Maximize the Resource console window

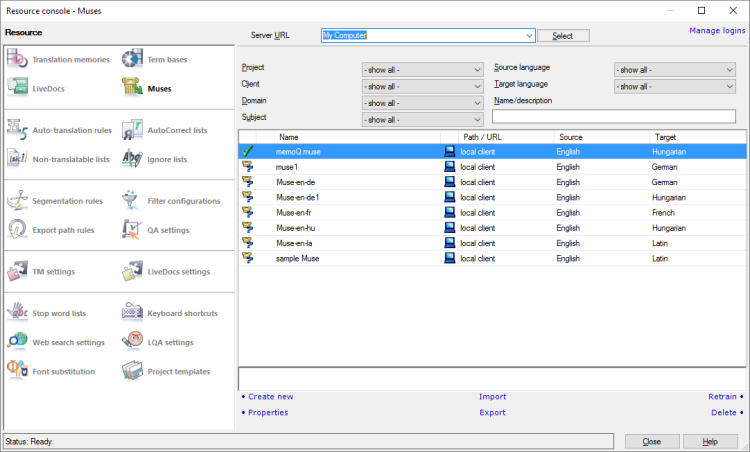tap(701, 11)
